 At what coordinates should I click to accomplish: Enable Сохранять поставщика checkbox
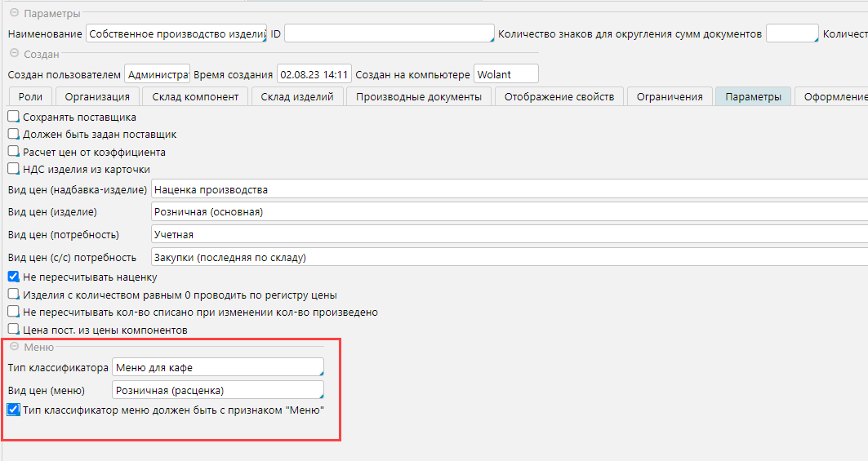(x=13, y=117)
